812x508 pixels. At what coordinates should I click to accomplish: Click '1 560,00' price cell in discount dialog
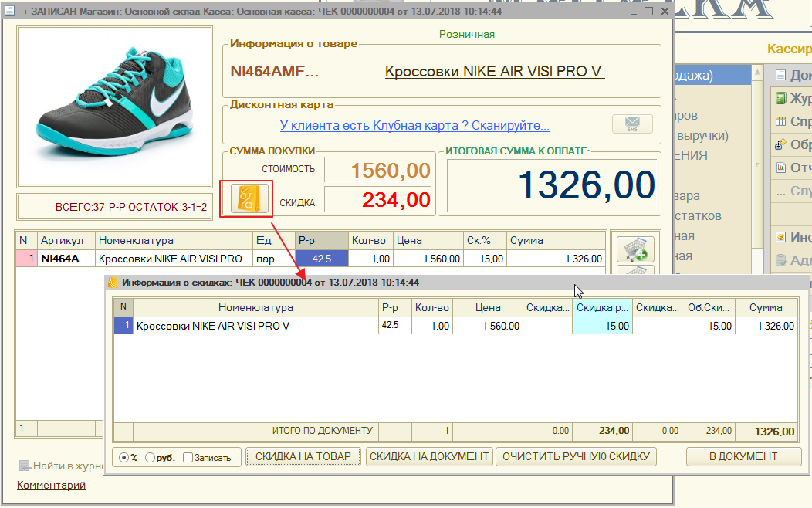(488, 326)
